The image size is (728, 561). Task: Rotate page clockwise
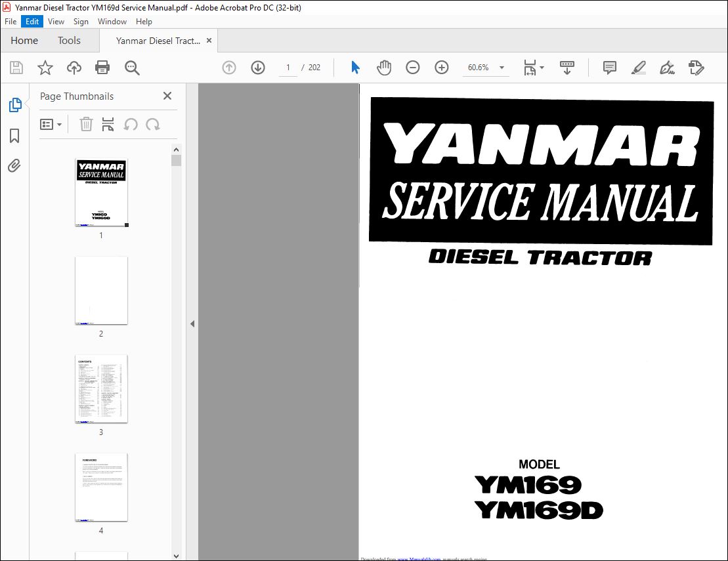(x=153, y=125)
